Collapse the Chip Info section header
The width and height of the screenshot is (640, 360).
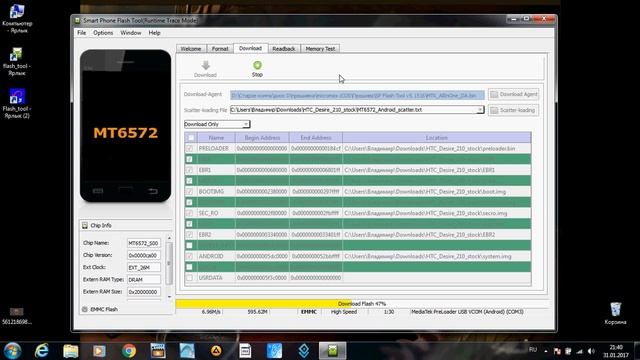(x=127, y=225)
